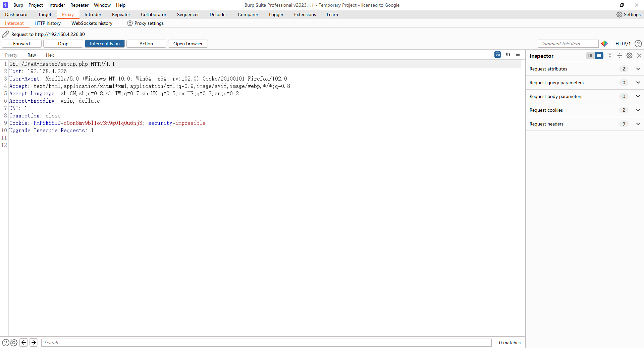Image resolution: width=644 pixels, height=348 pixels.
Task: Switch to the Sequencer tab
Action: (188, 14)
